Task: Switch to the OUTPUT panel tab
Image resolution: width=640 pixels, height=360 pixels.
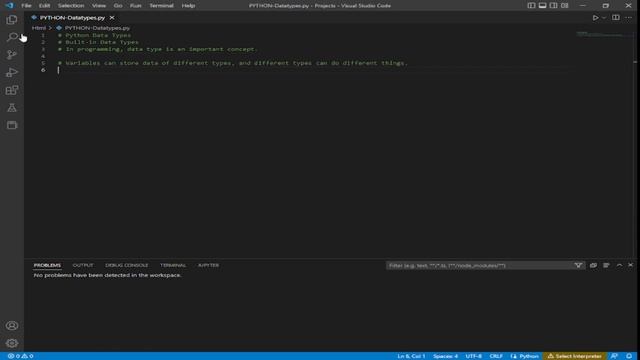Action: tap(83, 265)
